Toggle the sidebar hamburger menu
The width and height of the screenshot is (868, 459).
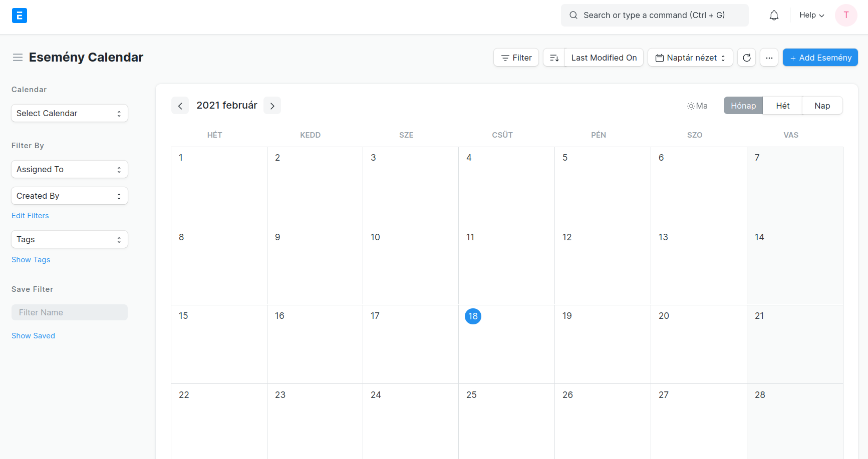(18, 58)
